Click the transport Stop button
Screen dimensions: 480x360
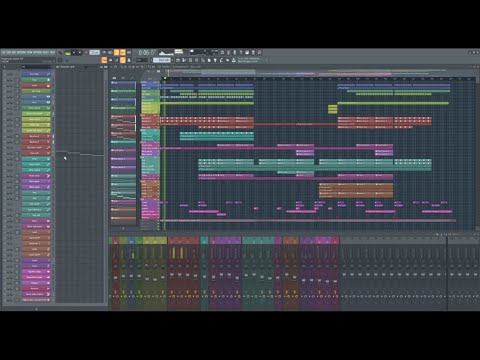[80, 53]
